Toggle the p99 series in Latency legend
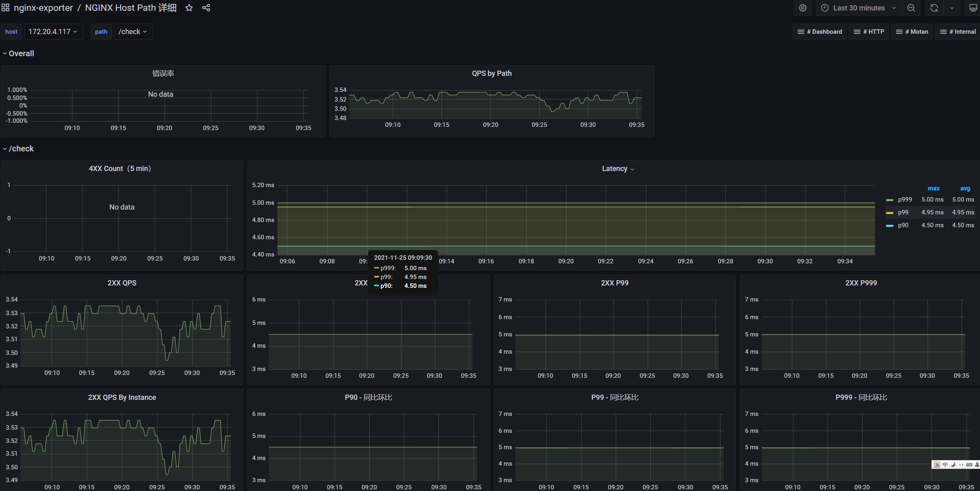 (x=903, y=212)
